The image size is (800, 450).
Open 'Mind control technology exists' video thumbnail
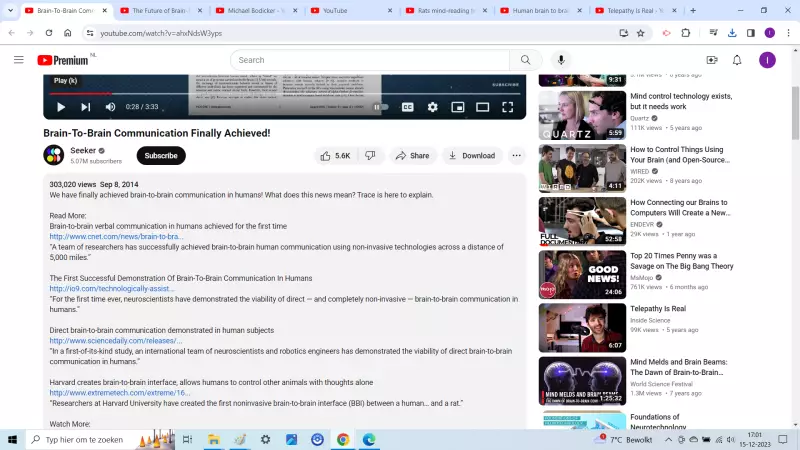tap(582, 115)
